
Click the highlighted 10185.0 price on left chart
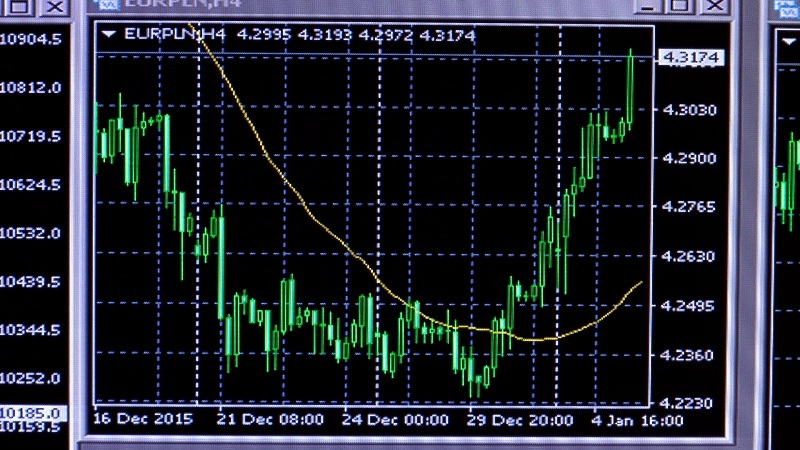pyautogui.click(x=31, y=413)
